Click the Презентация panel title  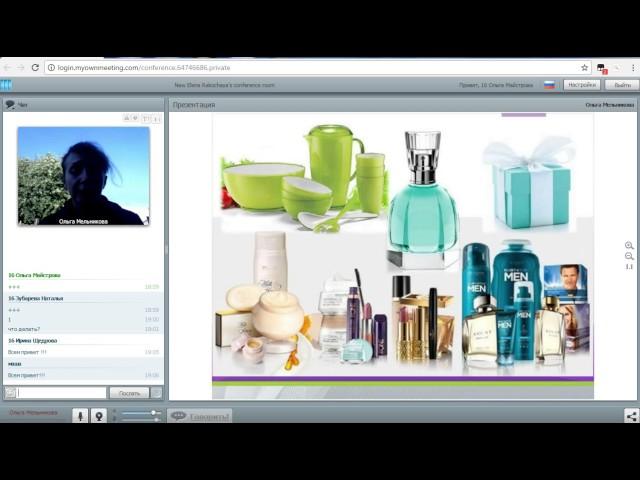click(x=194, y=105)
